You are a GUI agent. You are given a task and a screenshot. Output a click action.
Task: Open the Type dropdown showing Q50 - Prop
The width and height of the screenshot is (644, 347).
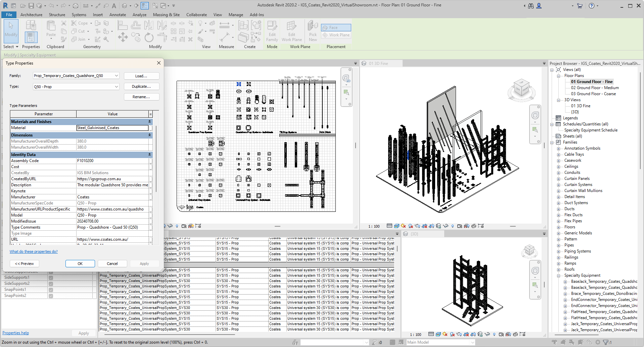[x=116, y=87]
